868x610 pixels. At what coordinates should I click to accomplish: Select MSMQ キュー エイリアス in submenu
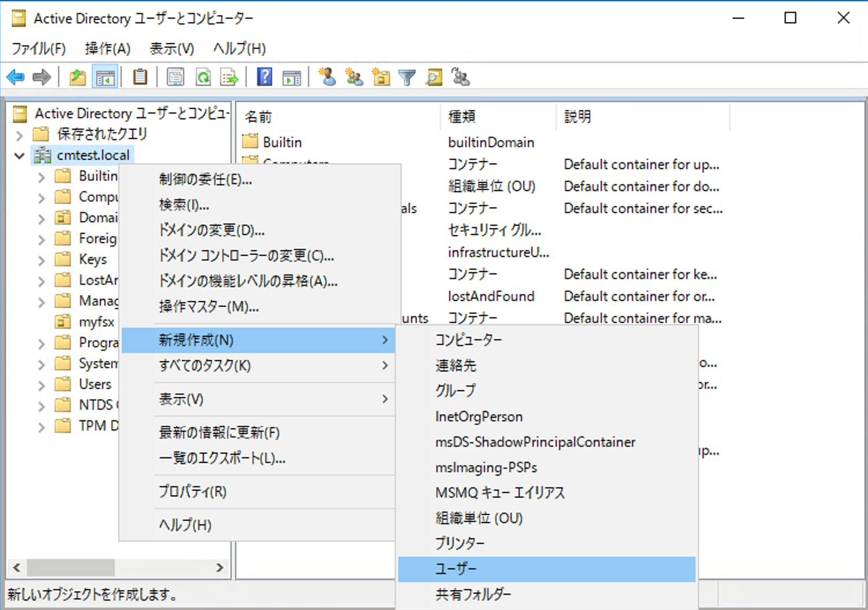(547, 493)
